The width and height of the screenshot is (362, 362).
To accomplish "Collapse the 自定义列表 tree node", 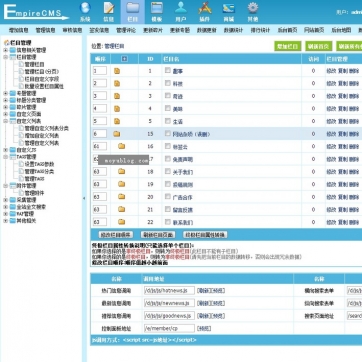I will coord(5,121).
